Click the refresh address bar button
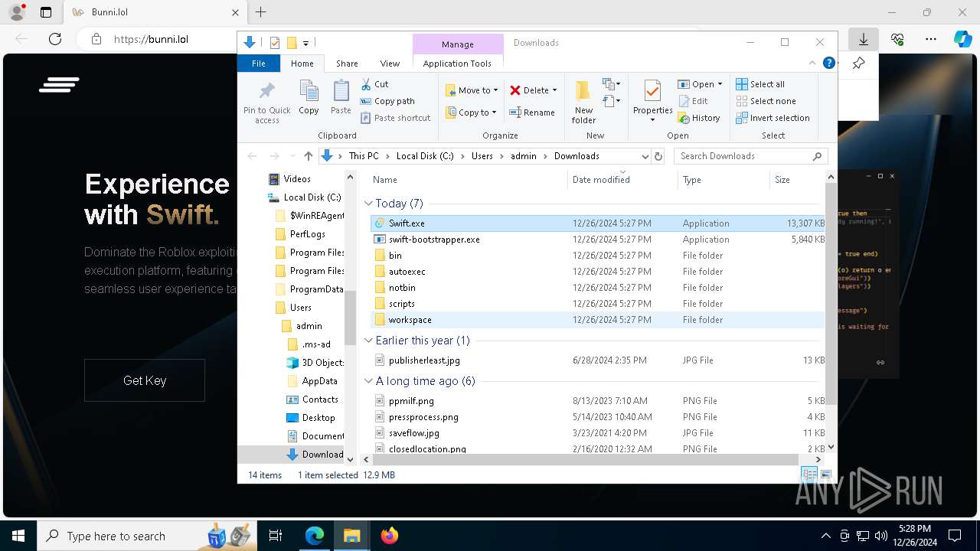Image resolution: width=980 pixels, height=551 pixels. coord(658,156)
